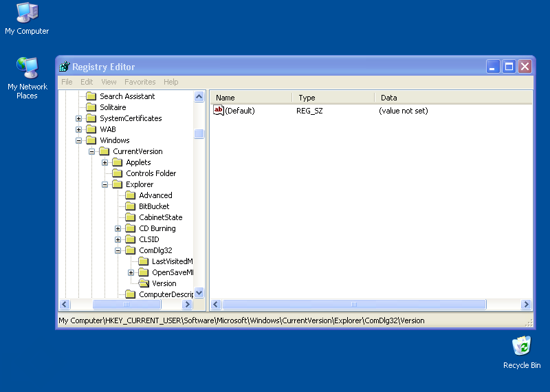550x392 pixels.
Task: Select the ComDlg32 folder icon
Action: (130, 250)
